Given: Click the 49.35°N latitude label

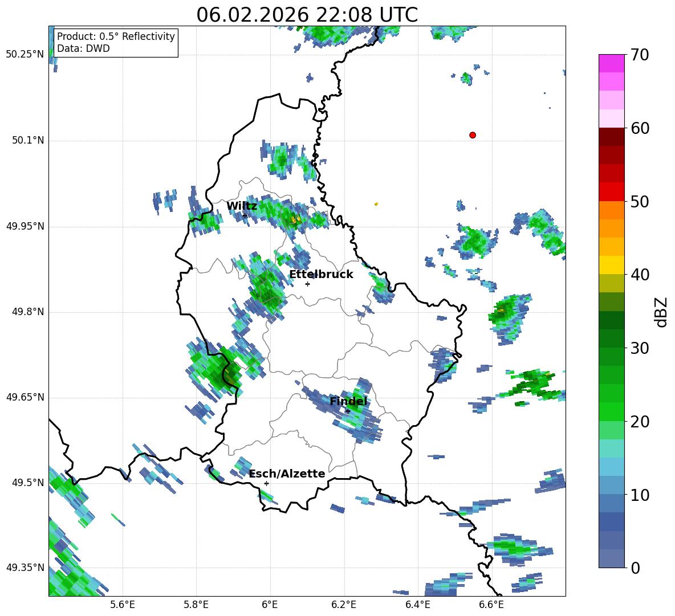Looking at the screenshot, I should point(25,568).
